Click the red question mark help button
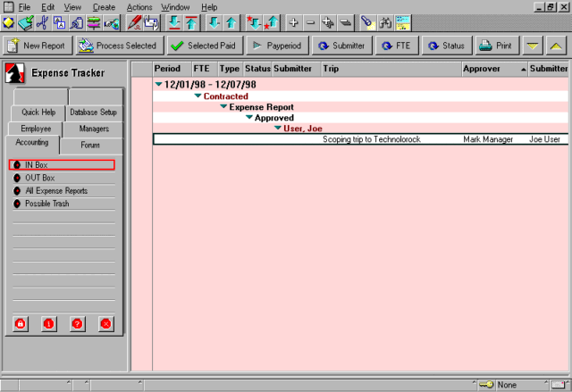 coord(78,324)
